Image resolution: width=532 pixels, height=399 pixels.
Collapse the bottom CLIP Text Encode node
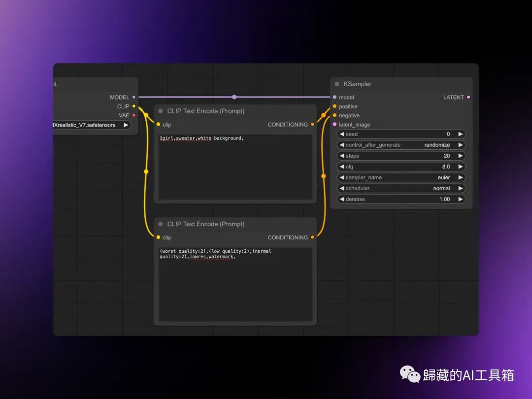coord(161,224)
